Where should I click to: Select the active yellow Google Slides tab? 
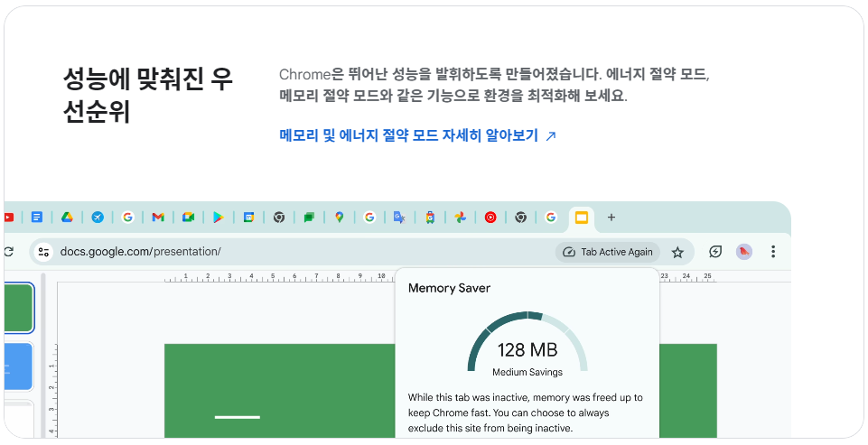pos(582,218)
